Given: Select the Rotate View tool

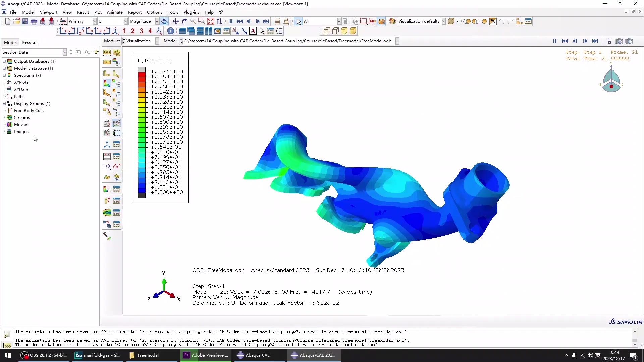Looking at the screenshot, I should 184,21.
